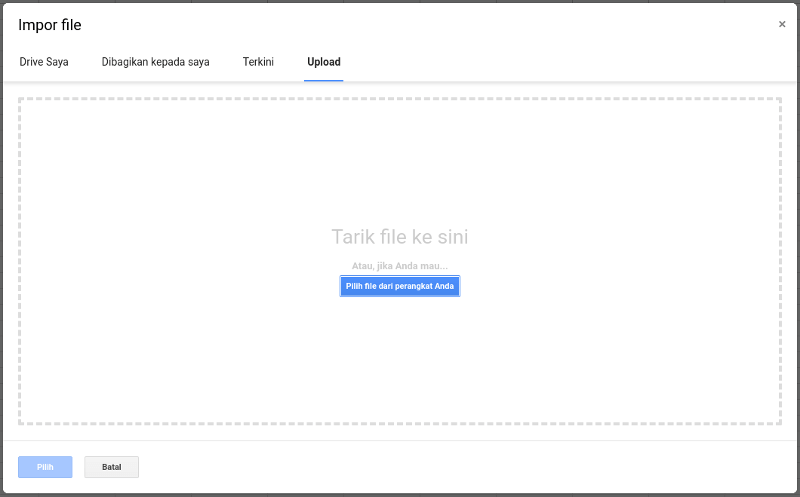Open the Dibagikan kepada saya tab

(x=155, y=62)
